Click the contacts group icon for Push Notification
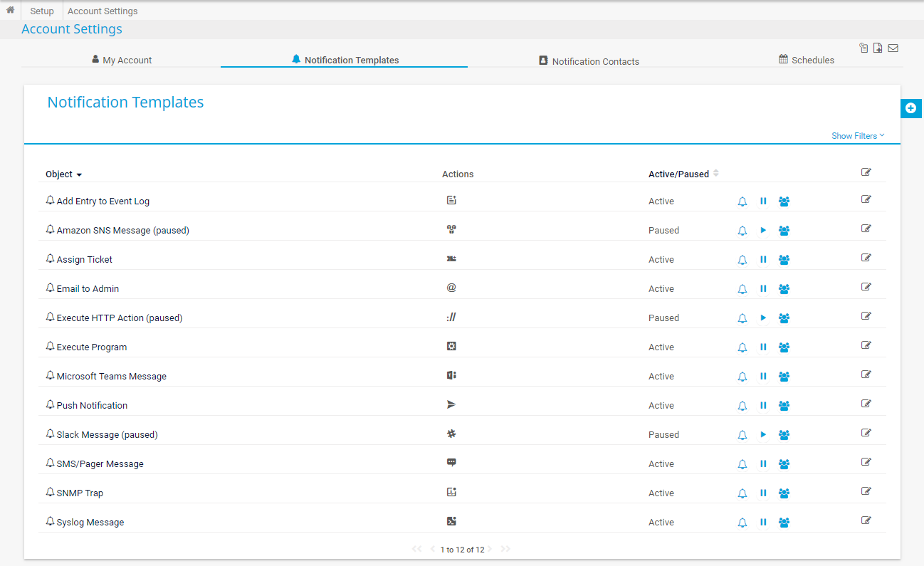This screenshot has width=924, height=566. click(784, 405)
